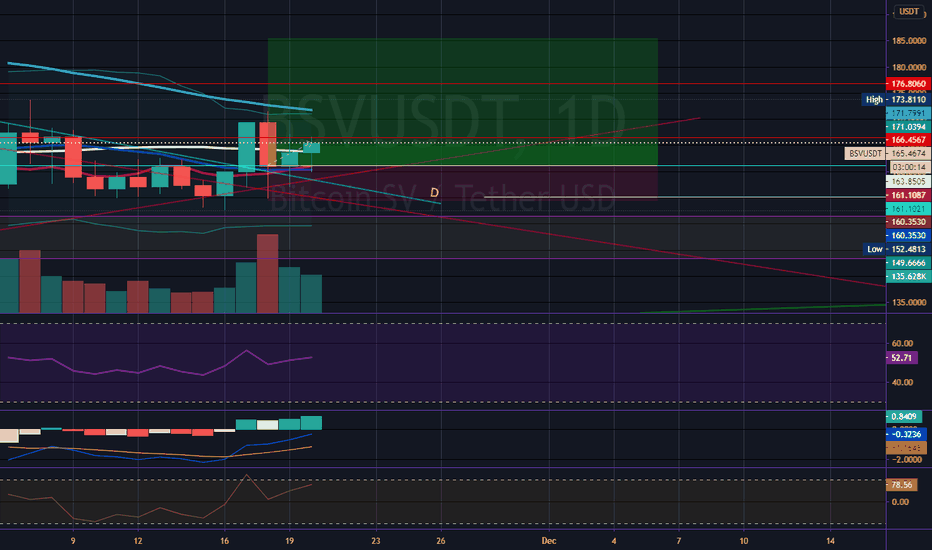This screenshot has height=550, width=932.
Task: Select the 185.0000 price axis label
Action: (909, 41)
